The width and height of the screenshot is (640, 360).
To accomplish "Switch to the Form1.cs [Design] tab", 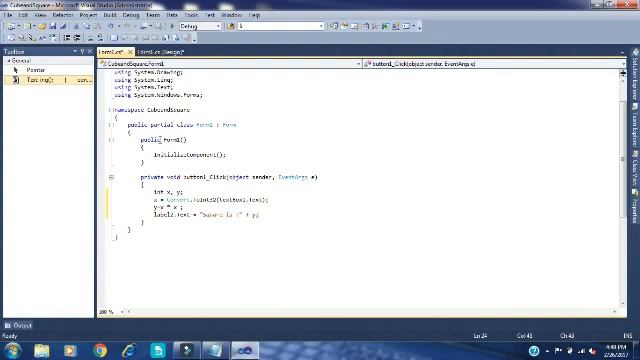I will (x=160, y=52).
